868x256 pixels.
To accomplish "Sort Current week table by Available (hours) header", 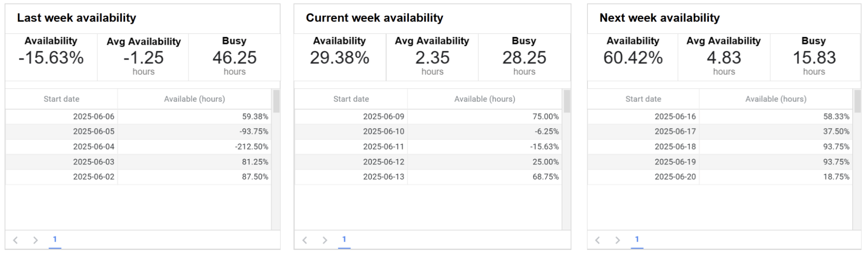I will pos(485,99).
